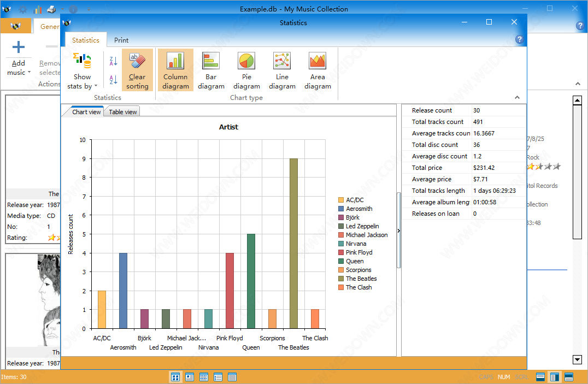Click the Releases on loan row

click(x=464, y=214)
